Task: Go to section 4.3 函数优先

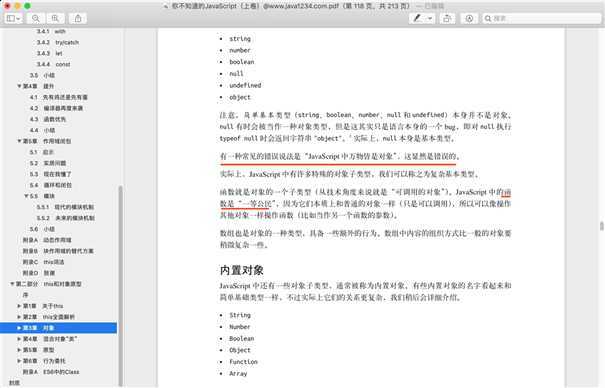Action: pos(48,119)
